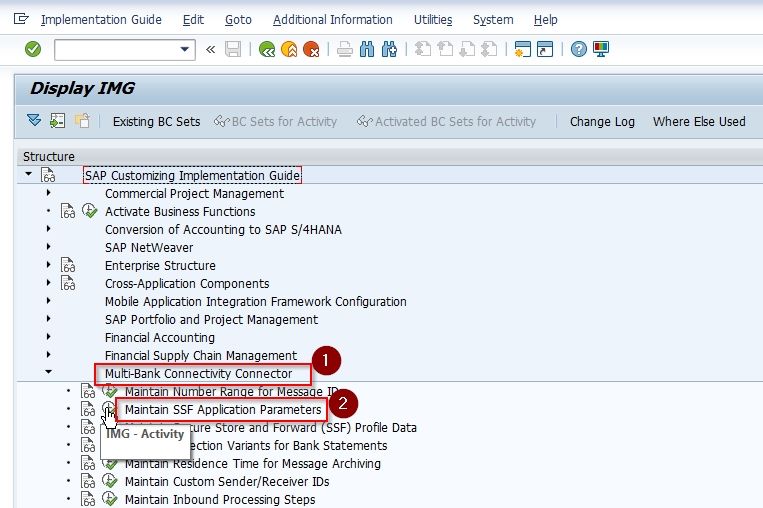Expand the Cross-Application Components node arrow
The height and width of the screenshot is (508, 763).
coord(48,283)
